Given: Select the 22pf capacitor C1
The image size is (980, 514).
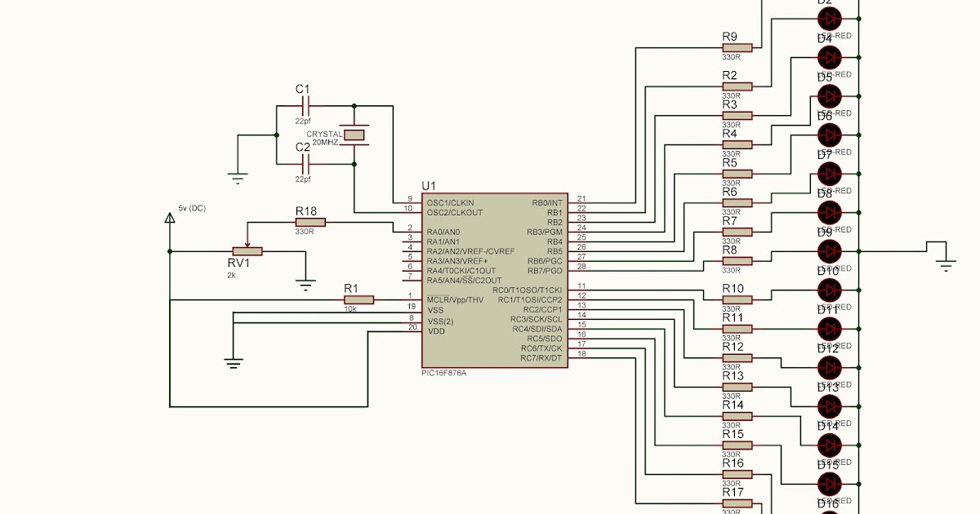Looking at the screenshot, I should tap(306, 104).
